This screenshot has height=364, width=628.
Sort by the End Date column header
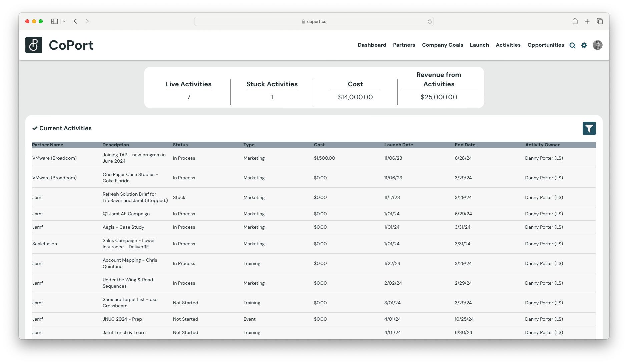click(465, 145)
